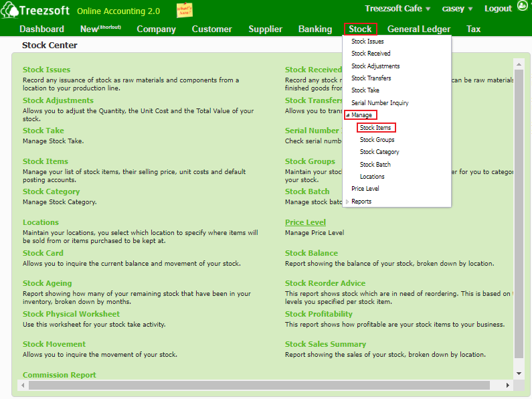532x399 pixels.
Task: Choose Serial Number Inquiry from Stock menu
Action: tap(379, 103)
